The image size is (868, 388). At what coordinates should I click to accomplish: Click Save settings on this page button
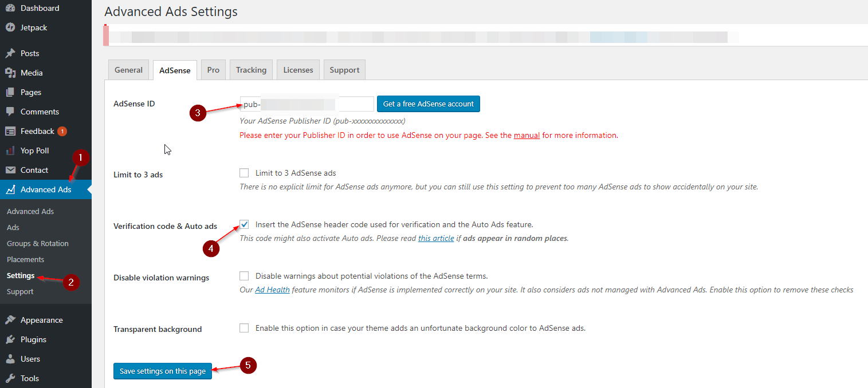click(x=163, y=371)
